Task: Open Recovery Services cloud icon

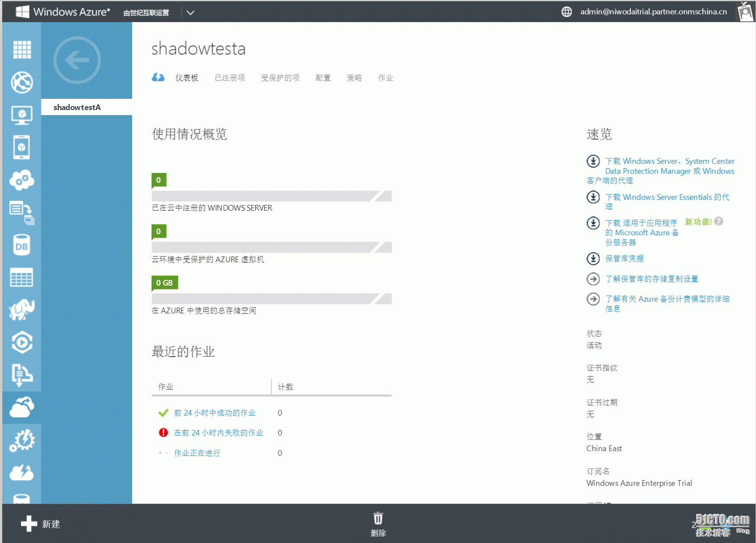Action: pos(22,407)
